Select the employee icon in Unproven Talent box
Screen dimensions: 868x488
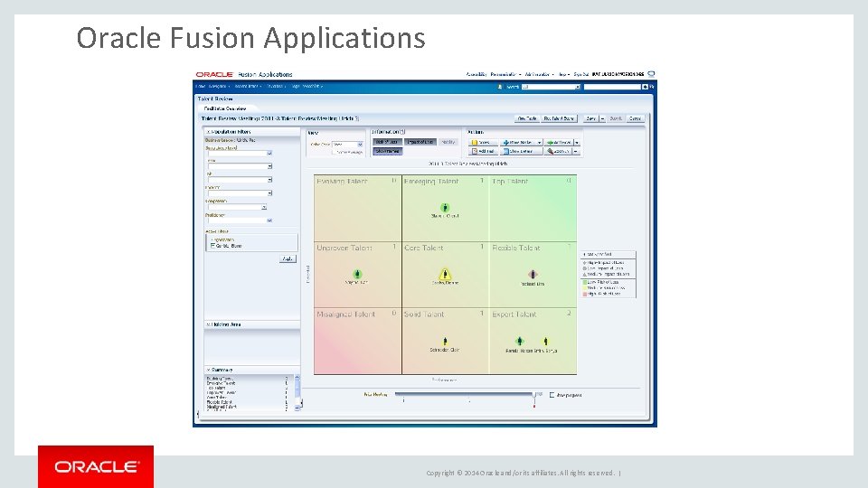[x=357, y=274]
